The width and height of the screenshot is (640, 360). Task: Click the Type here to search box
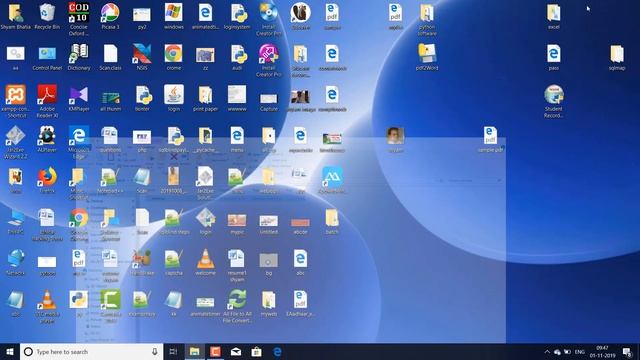91,352
